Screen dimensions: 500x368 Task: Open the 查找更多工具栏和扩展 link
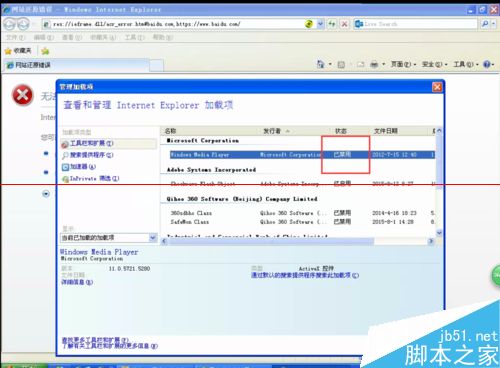point(95,340)
